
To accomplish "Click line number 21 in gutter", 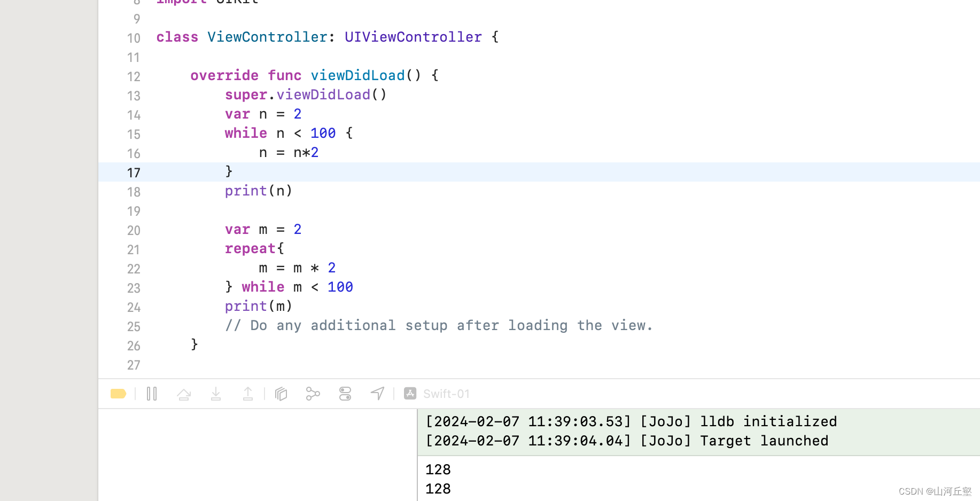I will [x=134, y=250].
